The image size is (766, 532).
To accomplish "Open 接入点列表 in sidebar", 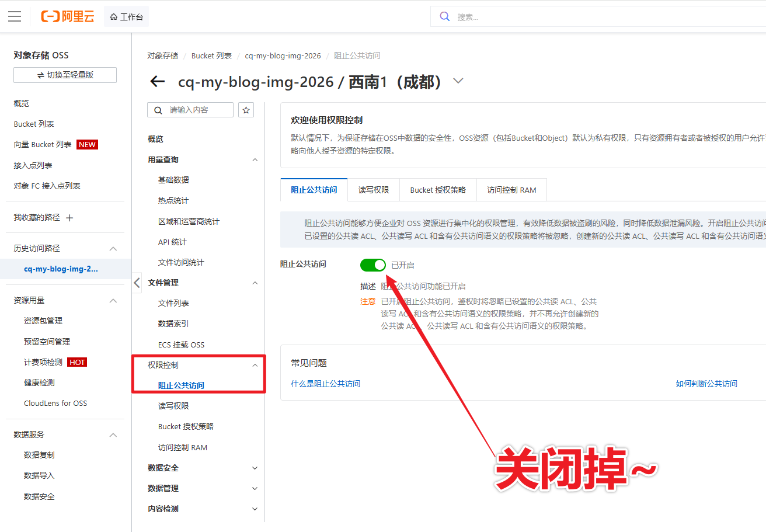I will 33,165.
